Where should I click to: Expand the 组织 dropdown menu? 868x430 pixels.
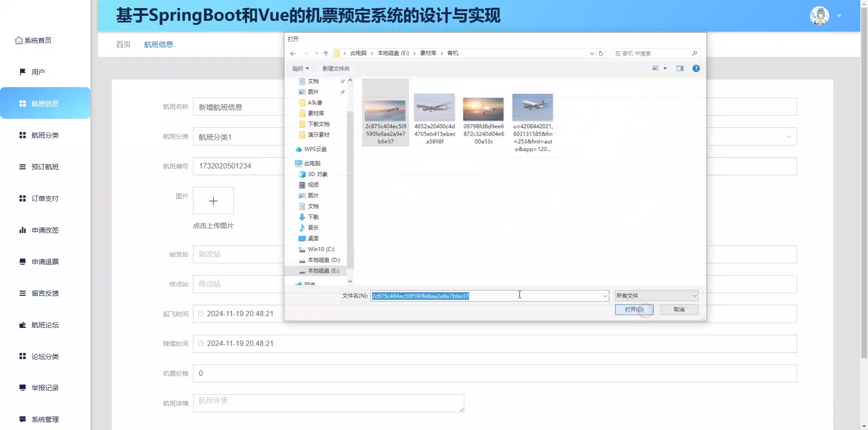pyautogui.click(x=301, y=69)
